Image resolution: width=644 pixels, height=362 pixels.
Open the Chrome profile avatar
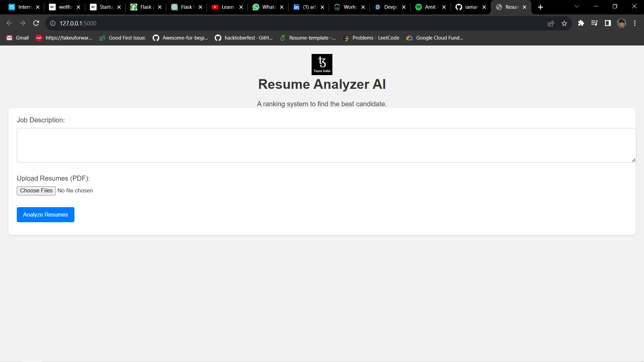(622, 23)
